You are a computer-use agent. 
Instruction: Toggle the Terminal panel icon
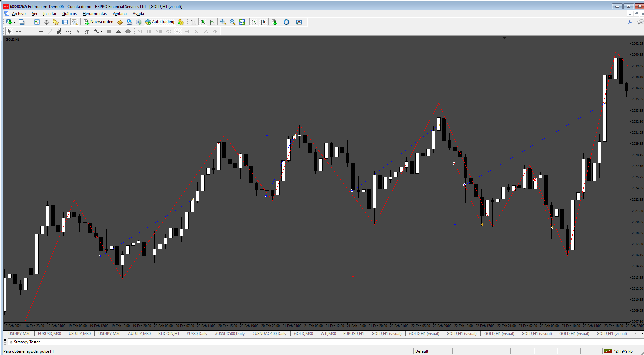[x=65, y=22]
